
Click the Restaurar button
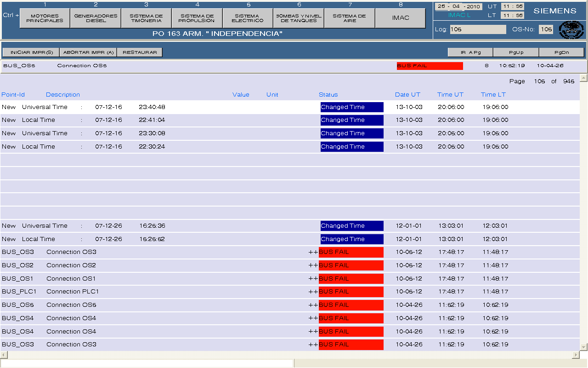click(140, 52)
